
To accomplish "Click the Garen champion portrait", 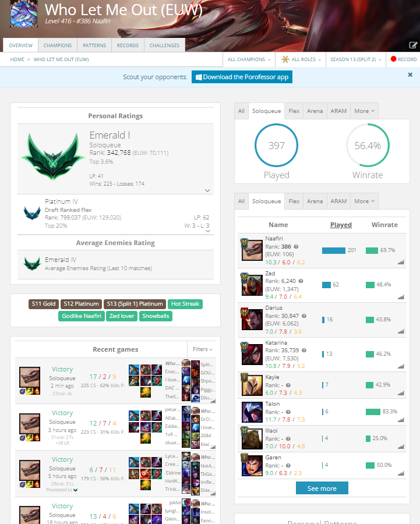I will coord(252,465).
